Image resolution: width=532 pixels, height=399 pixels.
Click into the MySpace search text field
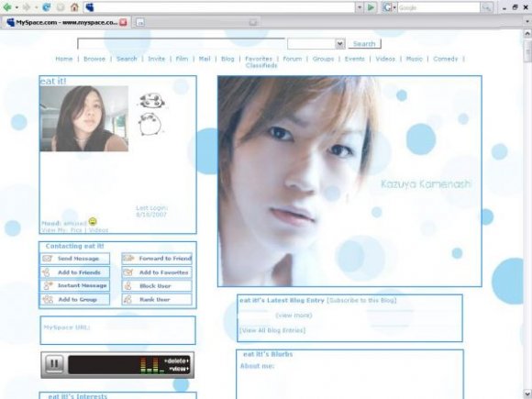pyautogui.click(x=181, y=44)
